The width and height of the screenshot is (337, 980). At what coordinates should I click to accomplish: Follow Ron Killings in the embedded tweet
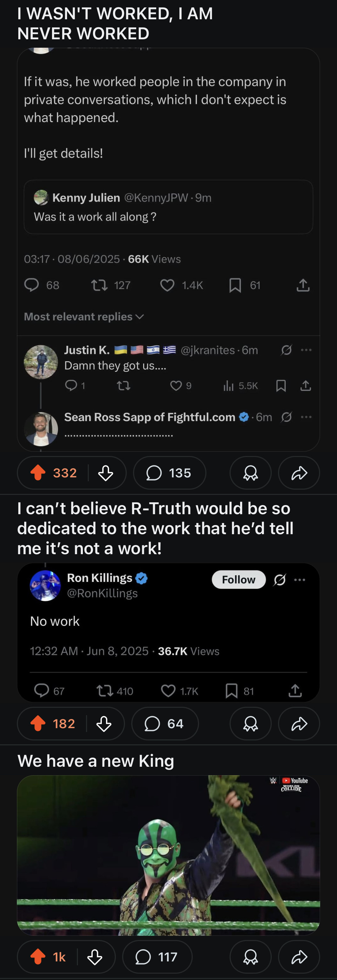238,579
